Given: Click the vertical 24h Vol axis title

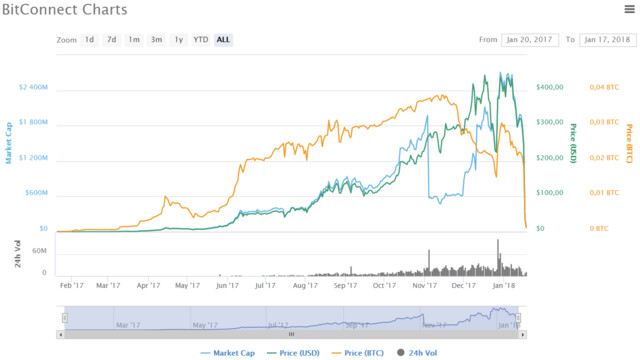Looking at the screenshot, I should pos(18,254).
